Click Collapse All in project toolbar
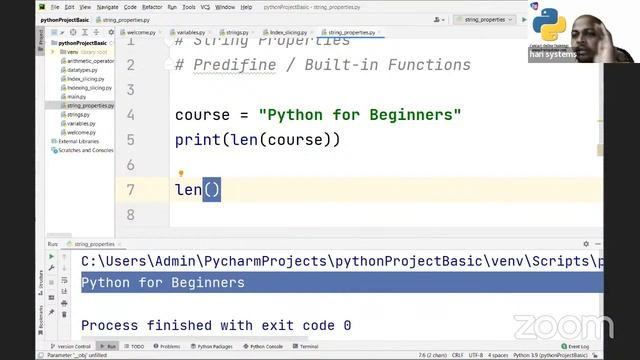Image resolution: width=640 pixels, height=360 pixels. click(x=96, y=32)
